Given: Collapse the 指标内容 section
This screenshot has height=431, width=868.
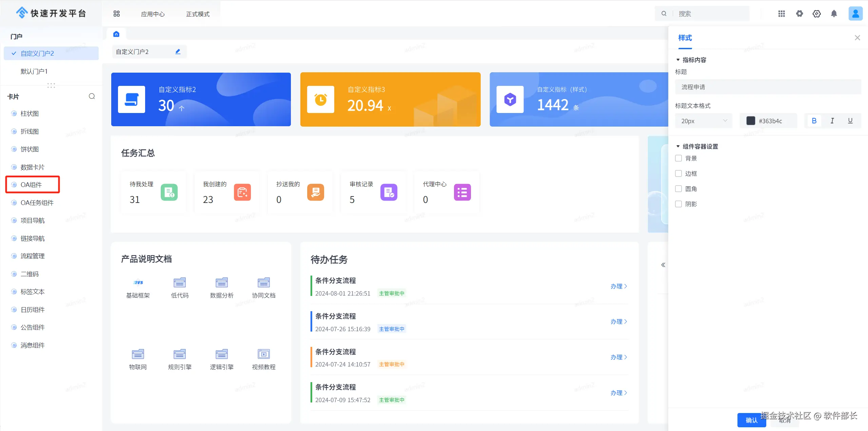Looking at the screenshot, I should click(678, 60).
